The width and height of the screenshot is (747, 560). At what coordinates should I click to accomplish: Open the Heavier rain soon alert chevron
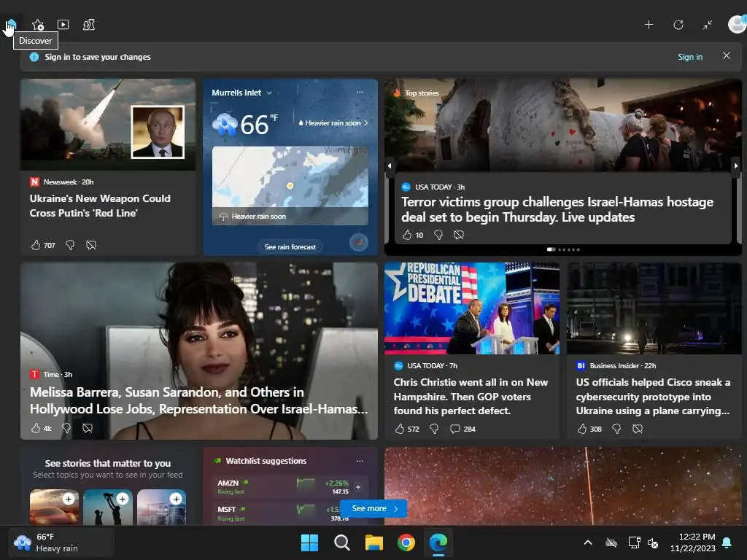click(x=366, y=122)
